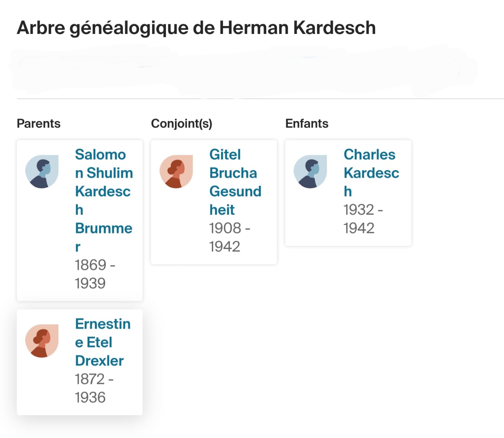
Task: Open Gitel Brucha Gesundheit name link
Action: pyautogui.click(x=235, y=182)
